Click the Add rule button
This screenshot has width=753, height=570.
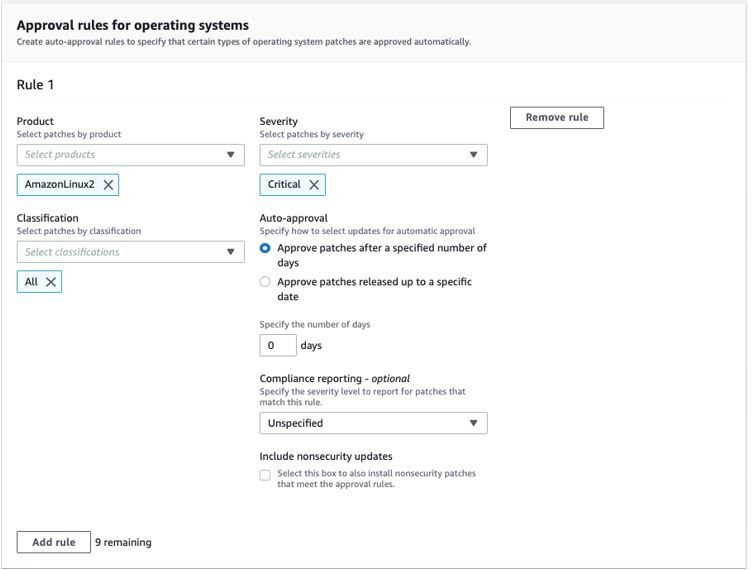54,542
